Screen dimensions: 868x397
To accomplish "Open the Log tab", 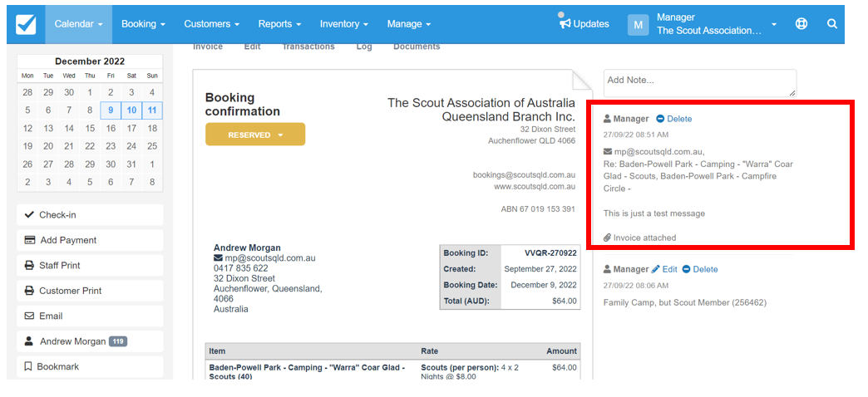I will [364, 47].
